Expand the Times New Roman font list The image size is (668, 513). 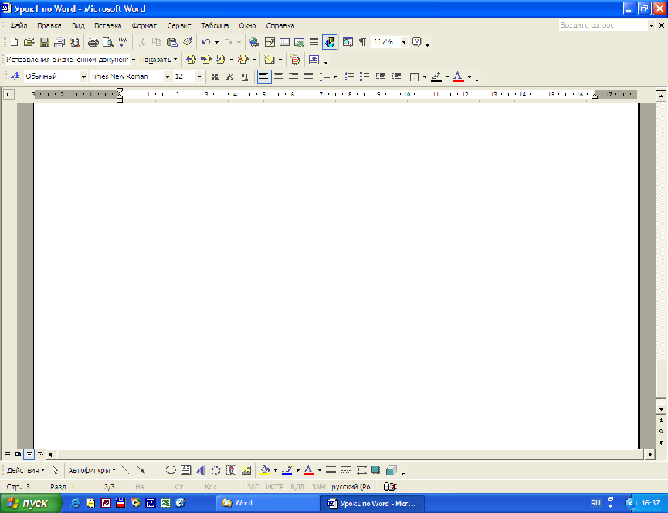click(x=165, y=76)
